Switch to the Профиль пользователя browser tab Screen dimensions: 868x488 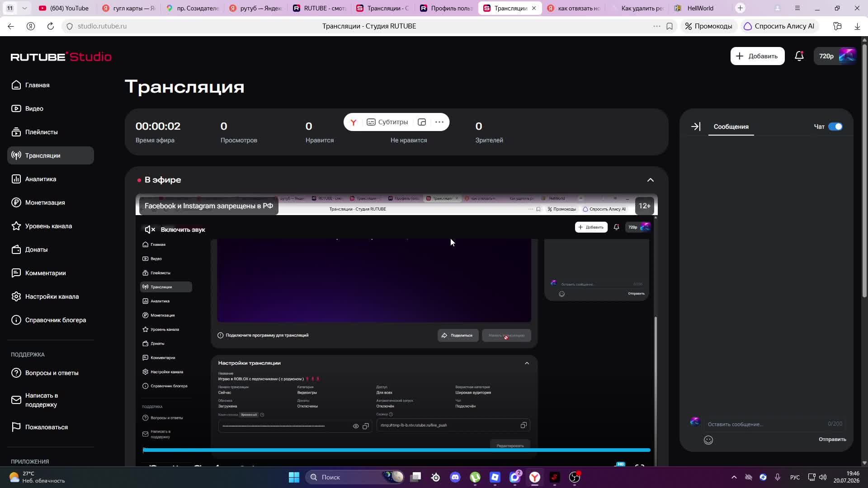click(x=446, y=8)
